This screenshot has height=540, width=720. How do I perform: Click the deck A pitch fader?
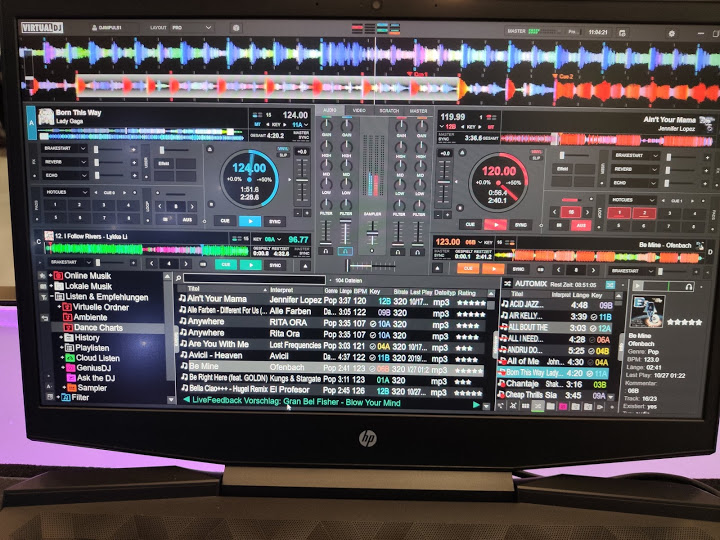(x=302, y=180)
